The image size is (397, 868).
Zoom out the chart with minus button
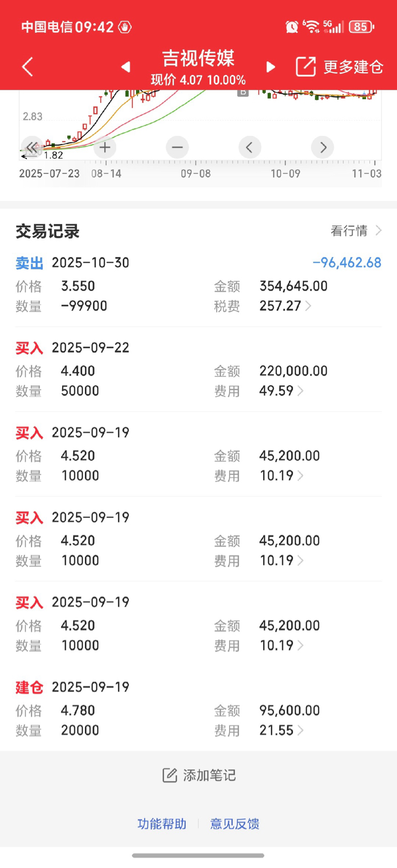coord(177,148)
